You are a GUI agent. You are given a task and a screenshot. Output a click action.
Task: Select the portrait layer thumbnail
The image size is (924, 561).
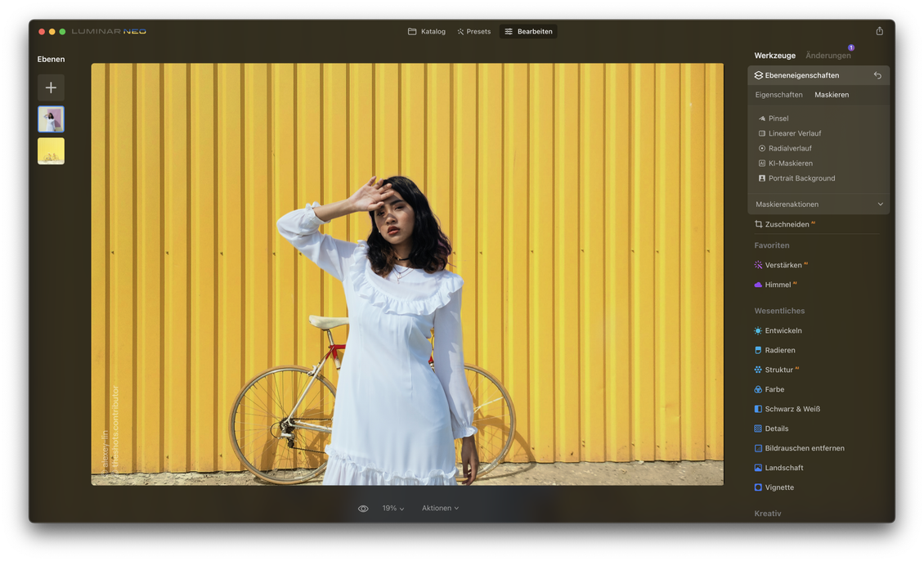point(51,119)
